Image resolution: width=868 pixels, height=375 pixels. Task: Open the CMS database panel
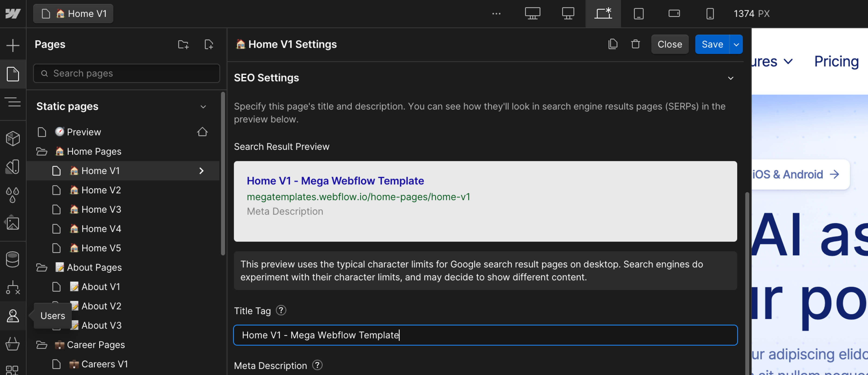13,259
